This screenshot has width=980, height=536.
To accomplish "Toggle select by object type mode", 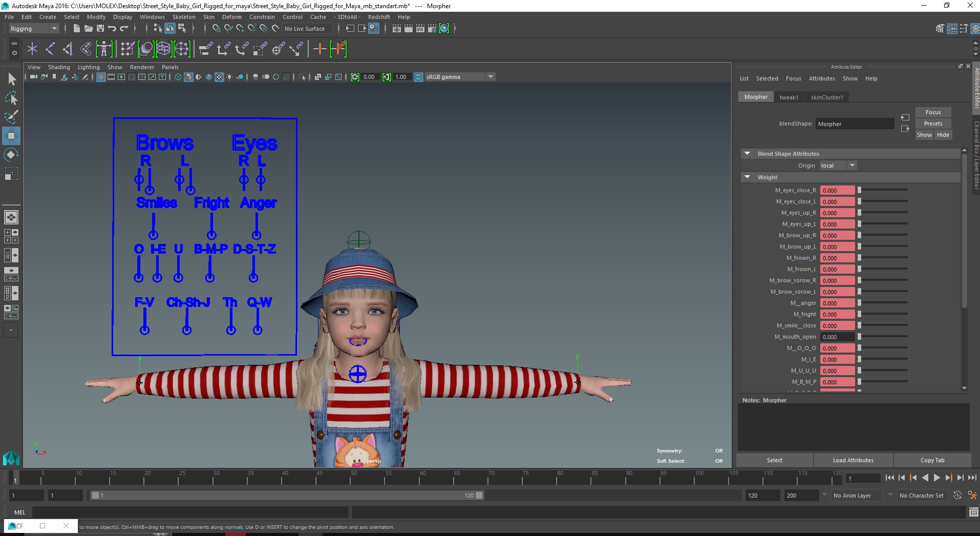I will 170,28.
